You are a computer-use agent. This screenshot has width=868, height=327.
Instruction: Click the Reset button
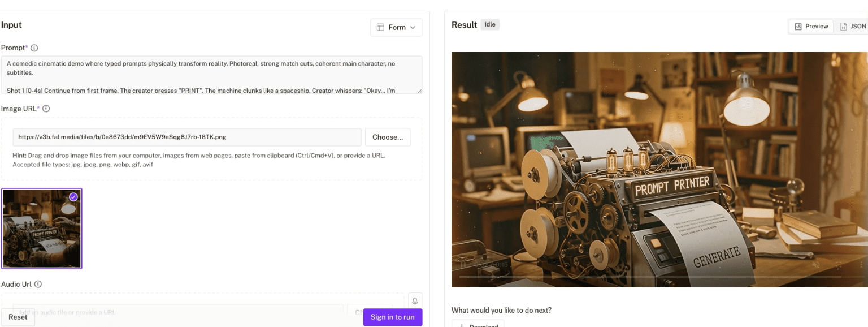pos(18,317)
